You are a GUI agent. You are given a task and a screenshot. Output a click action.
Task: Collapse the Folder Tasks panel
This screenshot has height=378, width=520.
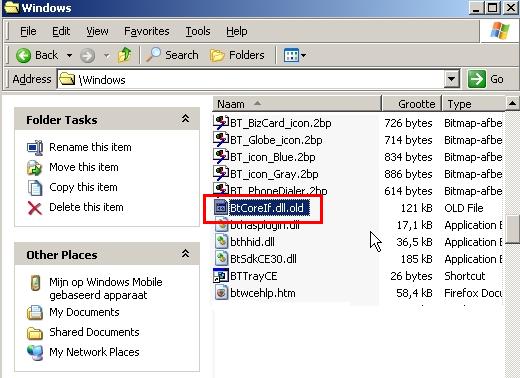coord(185,119)
